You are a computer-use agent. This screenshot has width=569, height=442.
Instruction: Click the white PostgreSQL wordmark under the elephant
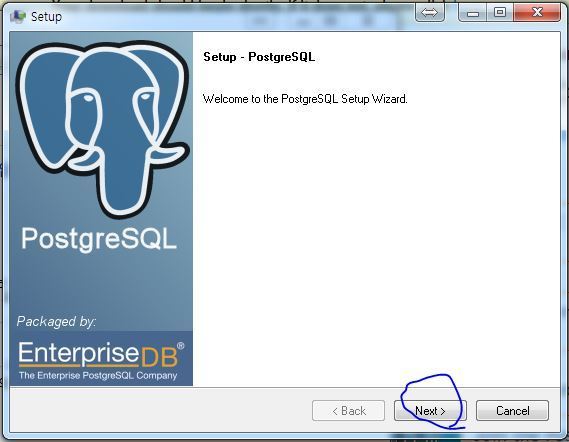(x=99, y=240)
